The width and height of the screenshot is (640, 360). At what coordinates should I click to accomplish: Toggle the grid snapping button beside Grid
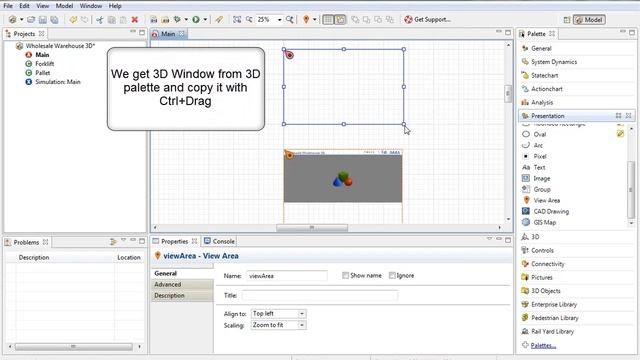pyautogui.click(x=340, y=19)
